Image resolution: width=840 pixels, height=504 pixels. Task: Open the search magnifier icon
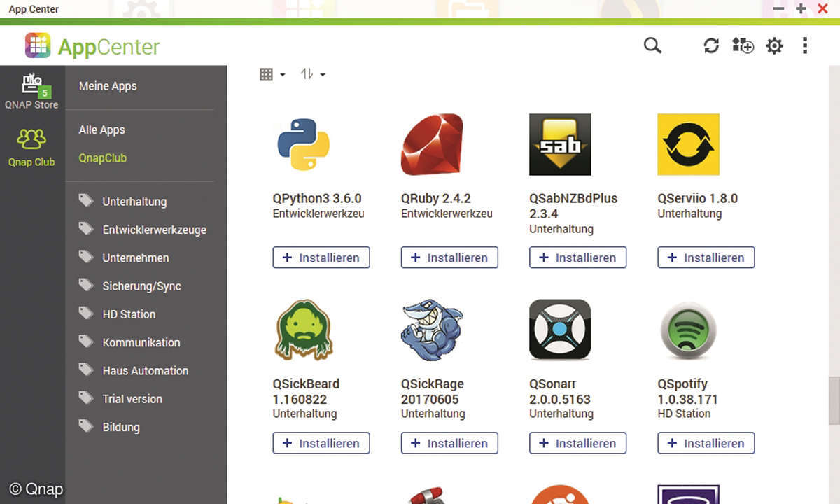[652, 46]
